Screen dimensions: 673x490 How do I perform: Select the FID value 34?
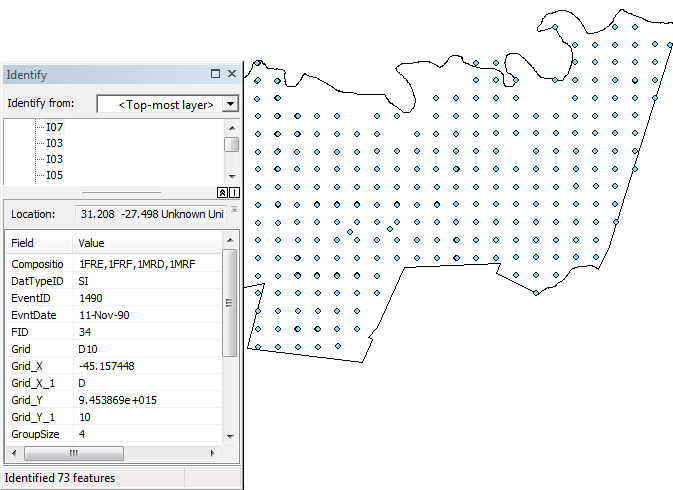[85, 332]
